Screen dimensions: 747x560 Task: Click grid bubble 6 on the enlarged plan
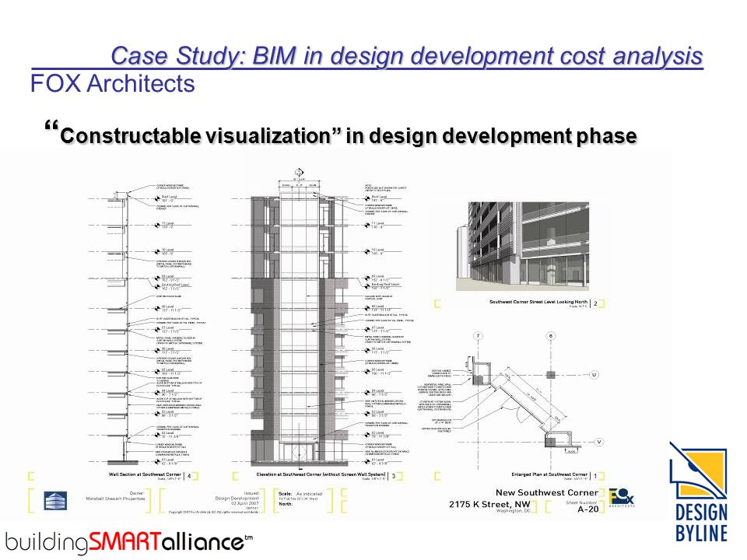point(551,336)
